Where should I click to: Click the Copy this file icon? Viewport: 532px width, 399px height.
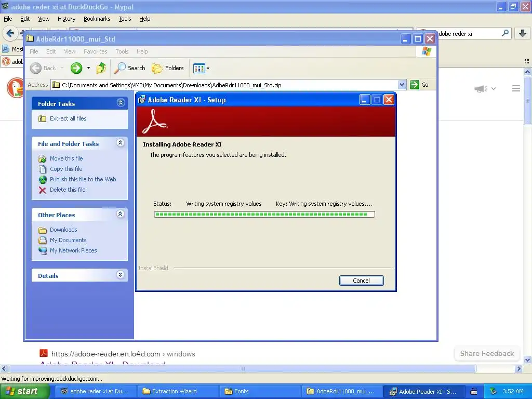(43, 169)
